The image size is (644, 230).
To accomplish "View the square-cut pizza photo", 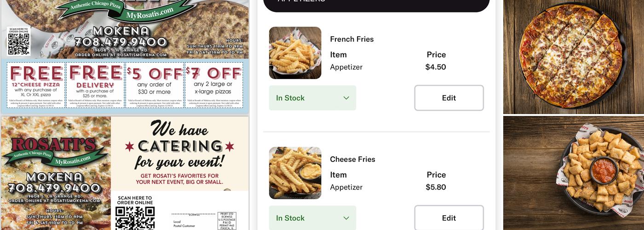I will pyautogui.click(x=573, y=56).
